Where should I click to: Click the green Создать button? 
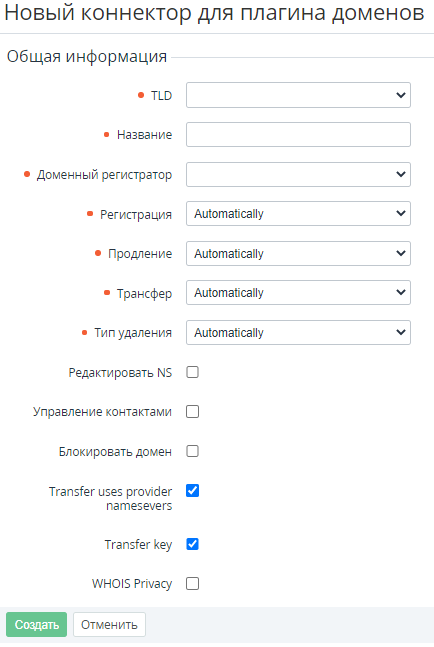pos(36,624)
